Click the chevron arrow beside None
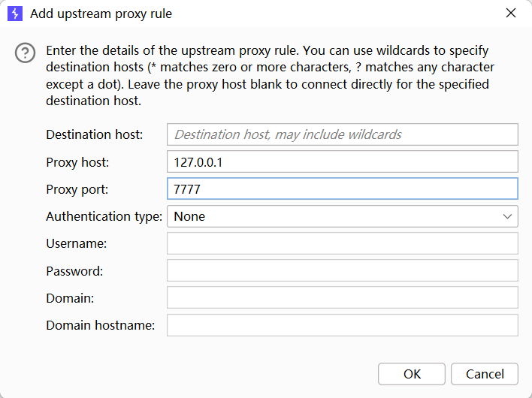Screen dimensions: 532x398 [506, 216]
